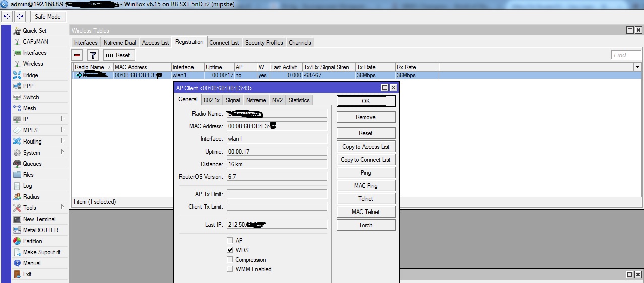Expand the MPLS submenu
644x283 pixels.
pos(62,130)
